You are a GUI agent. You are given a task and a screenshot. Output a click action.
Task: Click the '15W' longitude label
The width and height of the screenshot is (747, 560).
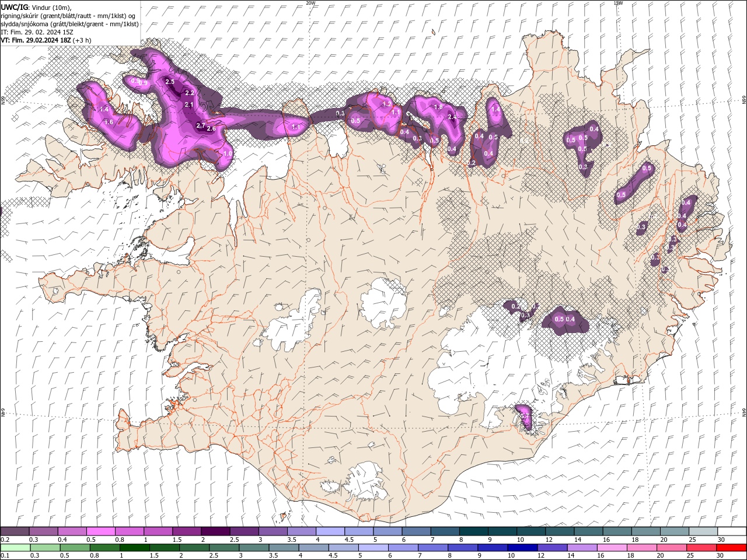click(x=617, y=3)
